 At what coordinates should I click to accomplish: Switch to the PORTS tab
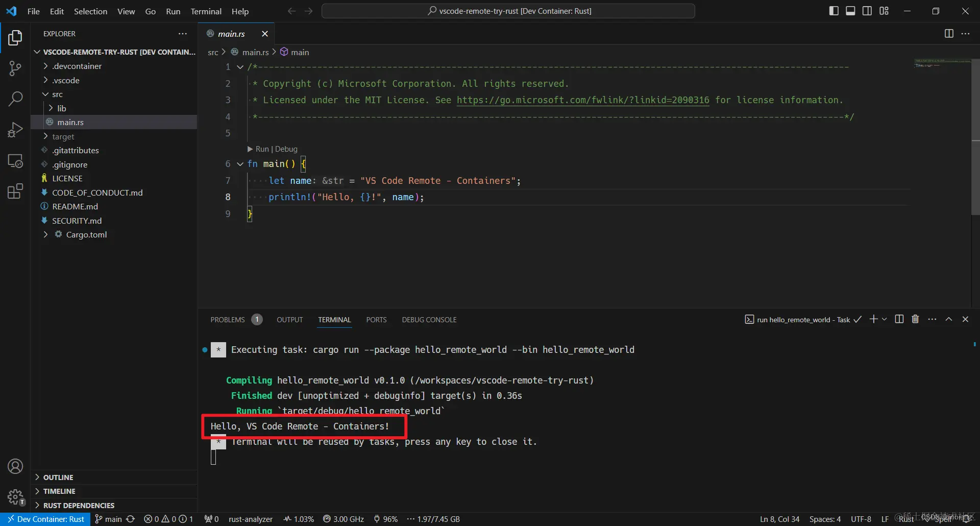click(376, 320)
